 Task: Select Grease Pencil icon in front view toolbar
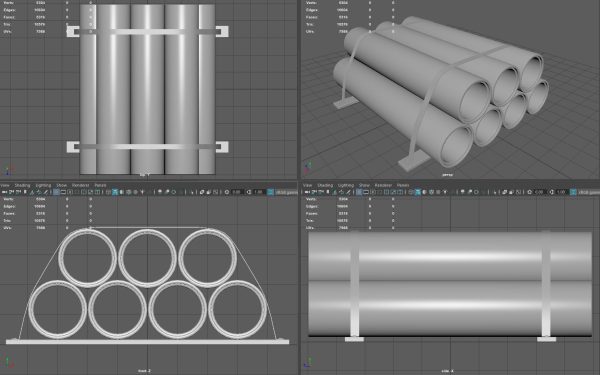coord(46,192)
